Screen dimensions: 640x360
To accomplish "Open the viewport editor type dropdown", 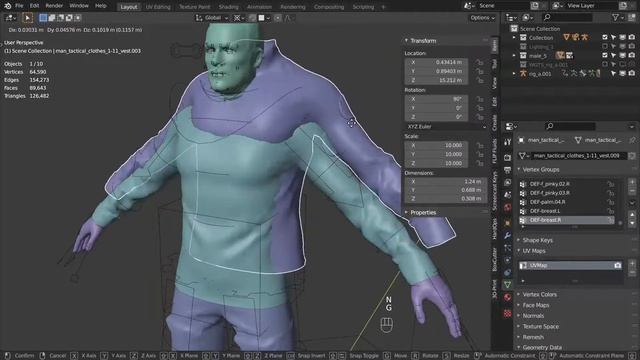I will click(10, 18).
